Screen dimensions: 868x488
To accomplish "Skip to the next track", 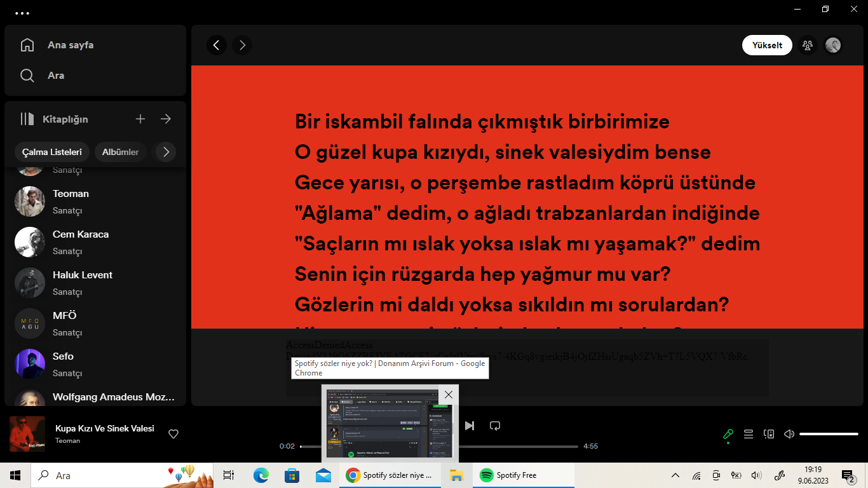I will [470, 426].
